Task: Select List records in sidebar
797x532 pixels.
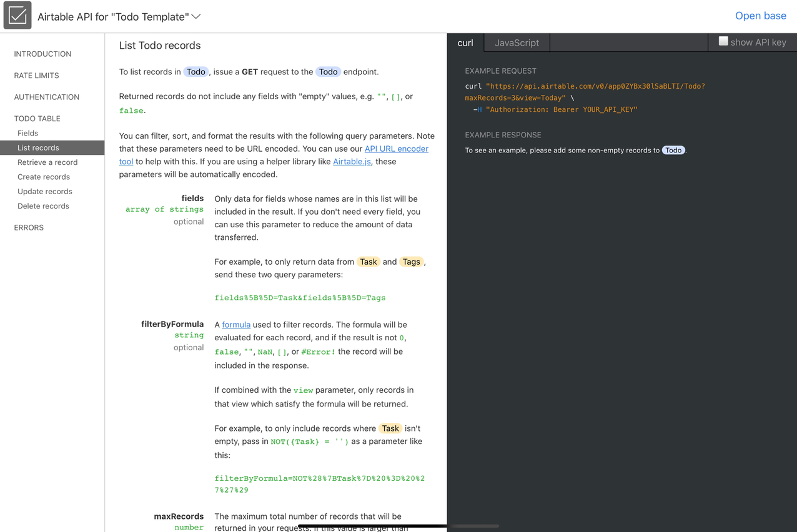Action: (x=38, y=148)
